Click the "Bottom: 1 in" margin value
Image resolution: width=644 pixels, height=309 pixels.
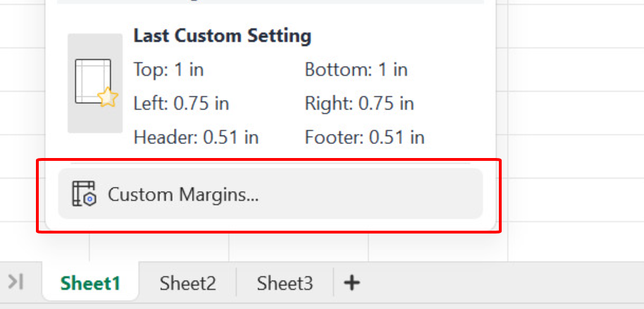[x=356, y=70]
